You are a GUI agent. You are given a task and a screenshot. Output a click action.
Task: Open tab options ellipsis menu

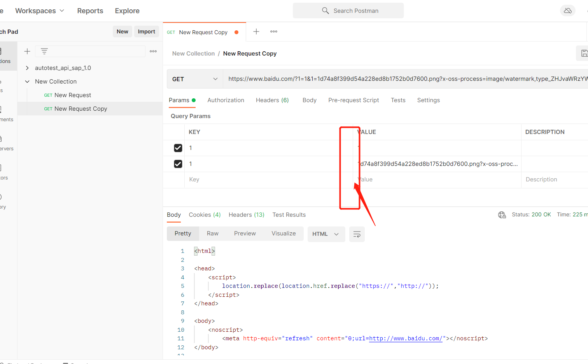pyautogui.click(x=274, y=31)
